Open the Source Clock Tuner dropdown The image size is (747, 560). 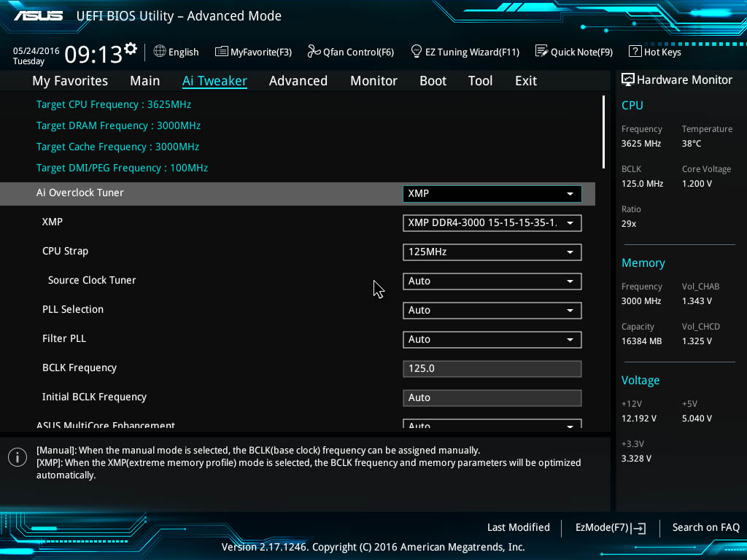(x=492, y=281)
